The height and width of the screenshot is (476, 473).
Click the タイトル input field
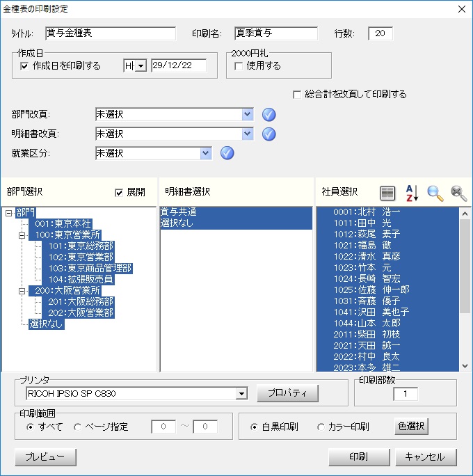pyautogui.click(x=111, y=33)
